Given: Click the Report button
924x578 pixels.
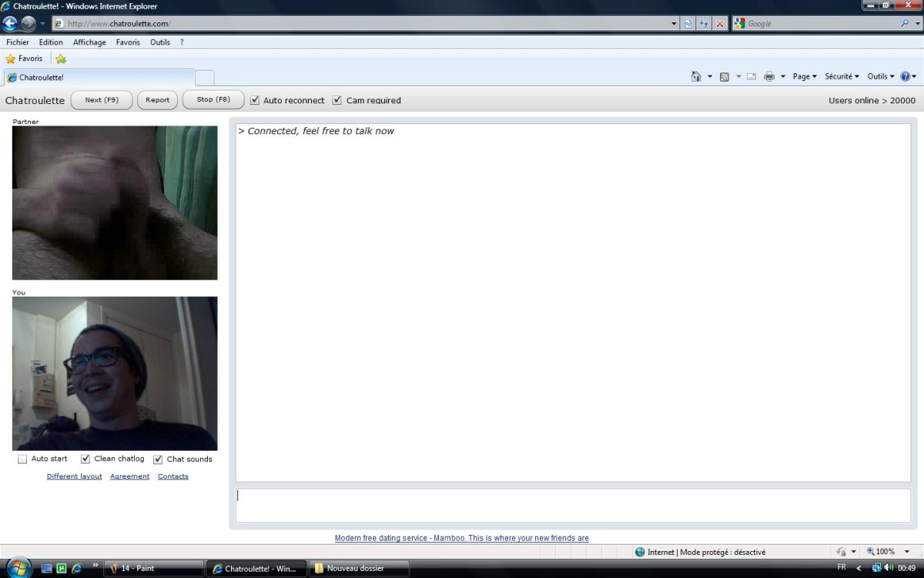Looking at the screenshot, I should tap(158, 100).
